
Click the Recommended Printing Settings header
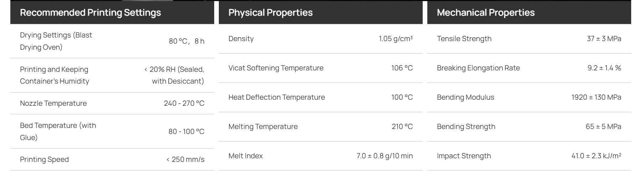click(x=91, y=13)
